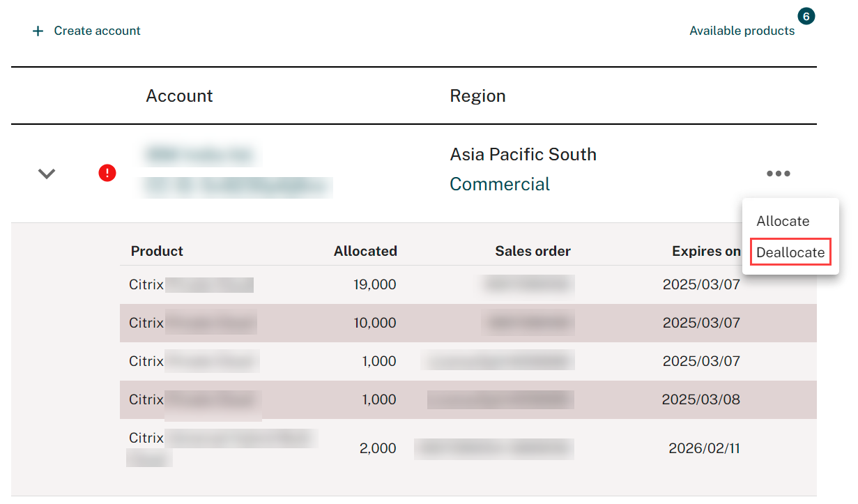Click the red error alert icon
The height and width of the screenshot is (504, 858).
click(x=107, y=173)
